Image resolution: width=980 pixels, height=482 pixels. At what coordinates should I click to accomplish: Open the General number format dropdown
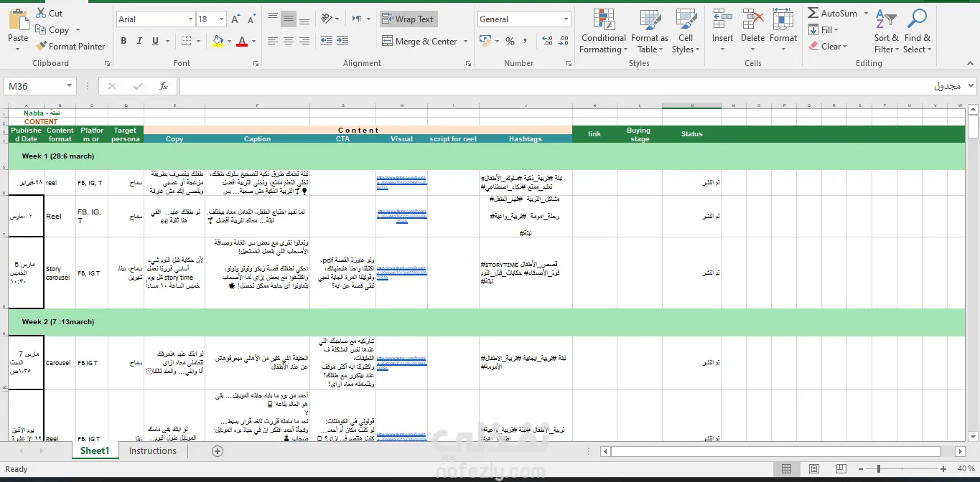click(566, 19)
